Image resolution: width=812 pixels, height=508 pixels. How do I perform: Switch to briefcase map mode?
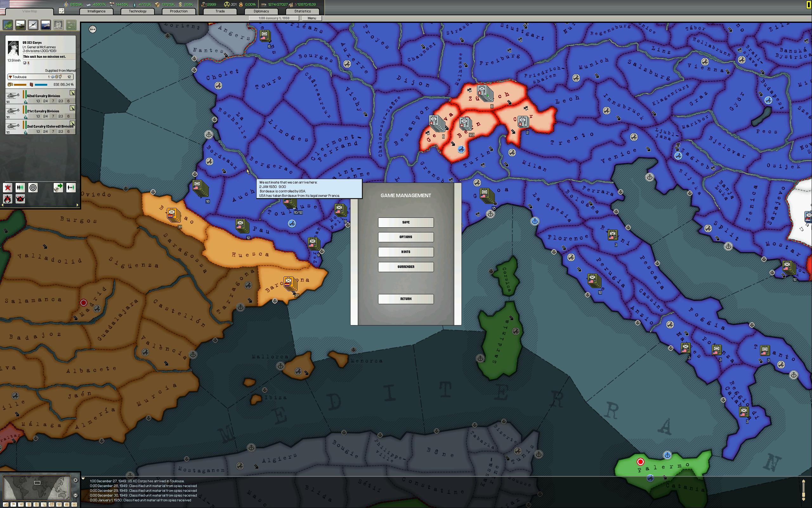tap(67, 505)
